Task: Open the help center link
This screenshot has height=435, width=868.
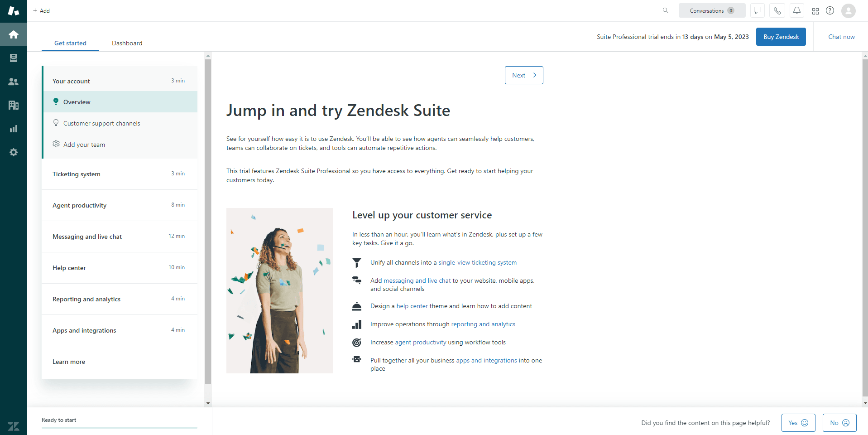Action: [x=412, y=306]
